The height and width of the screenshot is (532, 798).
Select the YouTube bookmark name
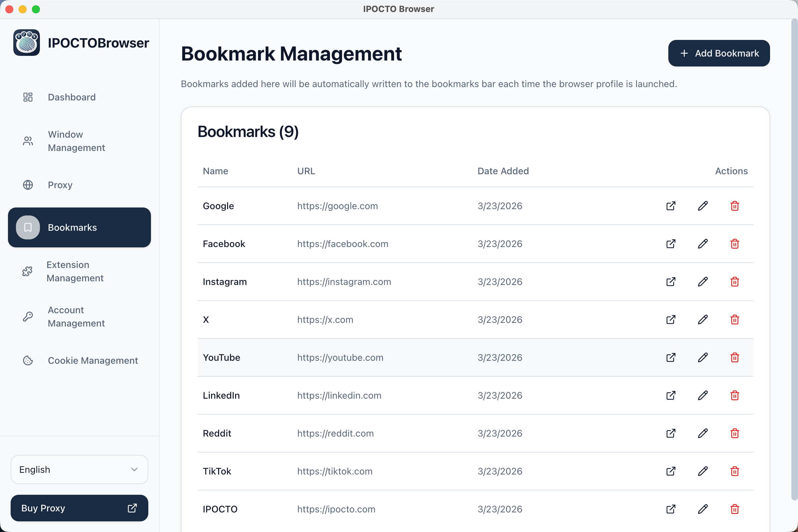[221, 358]
